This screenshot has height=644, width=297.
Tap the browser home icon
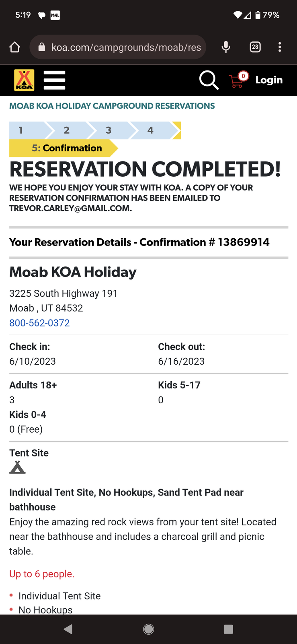click(15, 47)
